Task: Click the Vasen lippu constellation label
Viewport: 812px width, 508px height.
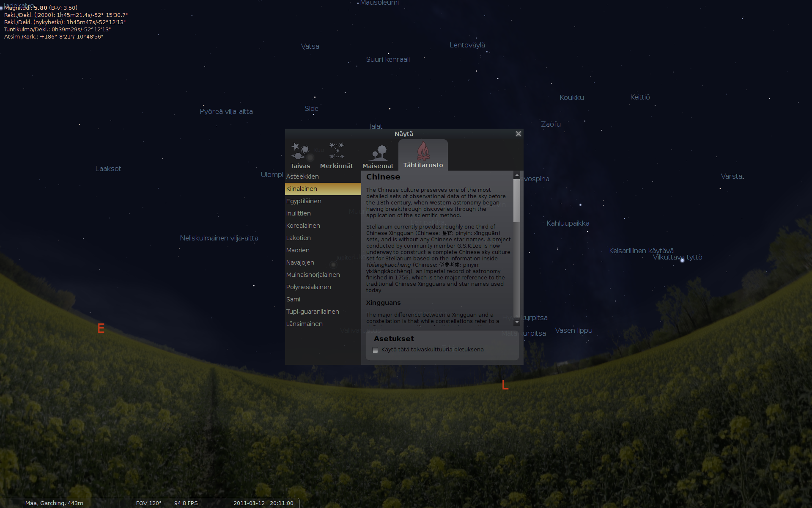Action: (x=573, y=331)
